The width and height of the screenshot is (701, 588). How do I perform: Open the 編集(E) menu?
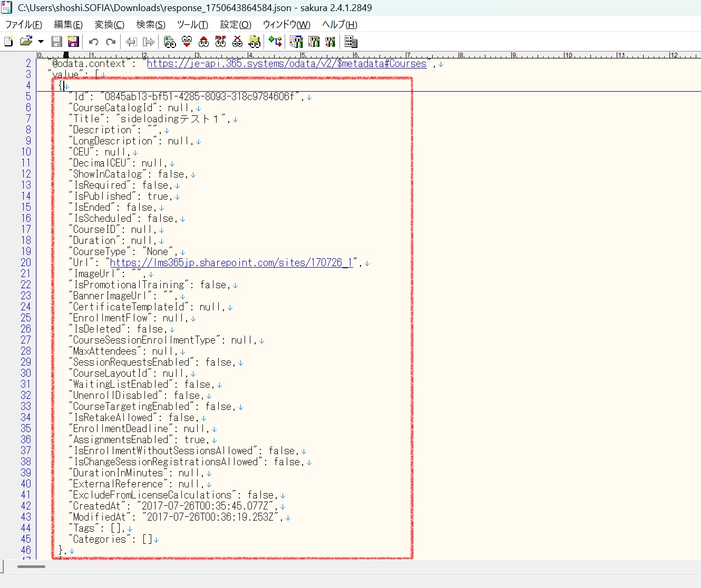pos(68,25)
